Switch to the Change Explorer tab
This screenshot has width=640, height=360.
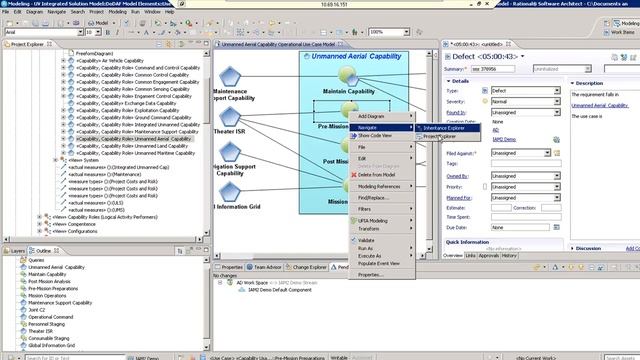tap(306, 267)
